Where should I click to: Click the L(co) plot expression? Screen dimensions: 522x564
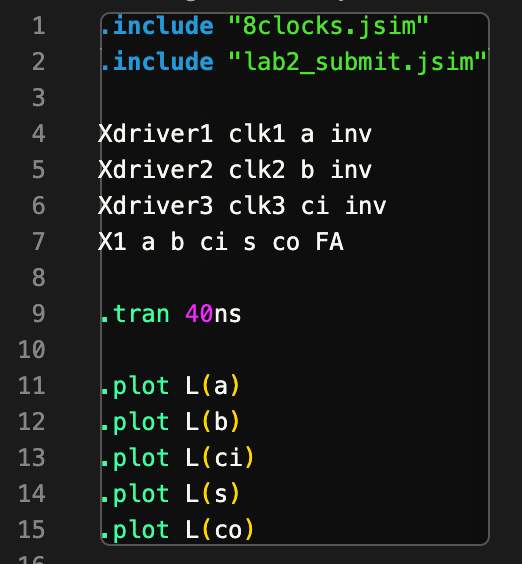(220, 529)
